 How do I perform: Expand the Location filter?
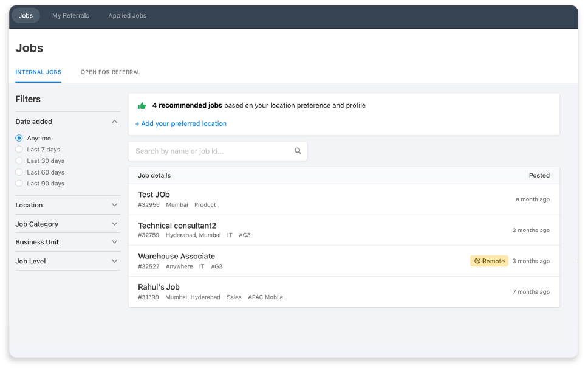coord(114,206)
